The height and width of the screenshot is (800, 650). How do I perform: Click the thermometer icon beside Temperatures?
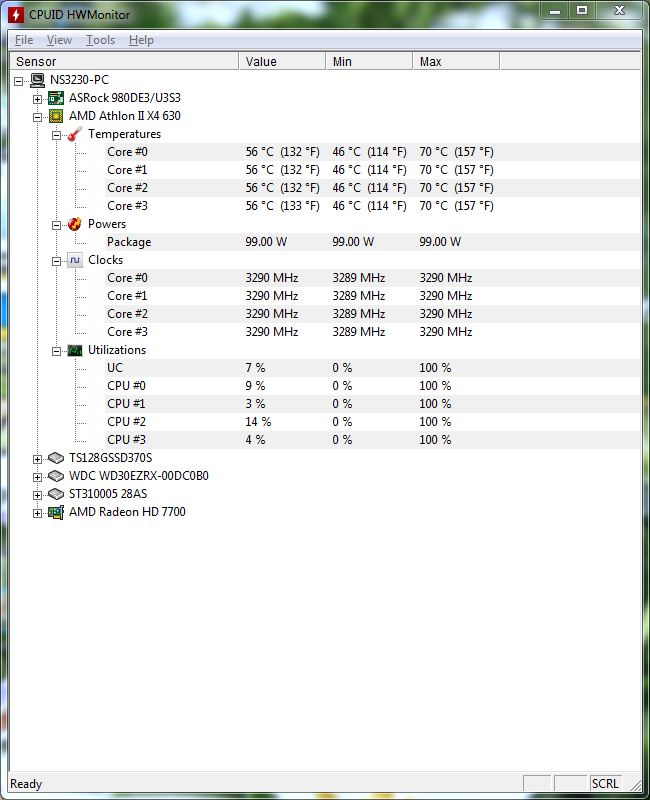pyautogui.click(x=75, y=134)
